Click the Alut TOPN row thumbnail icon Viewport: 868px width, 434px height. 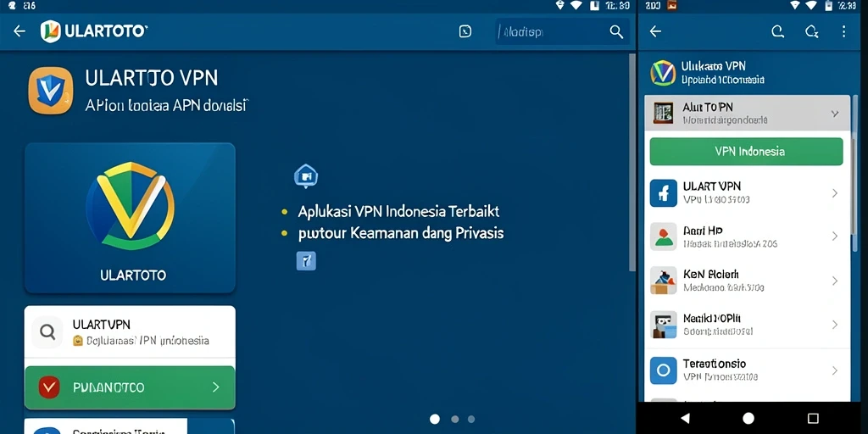pos(663,113)
